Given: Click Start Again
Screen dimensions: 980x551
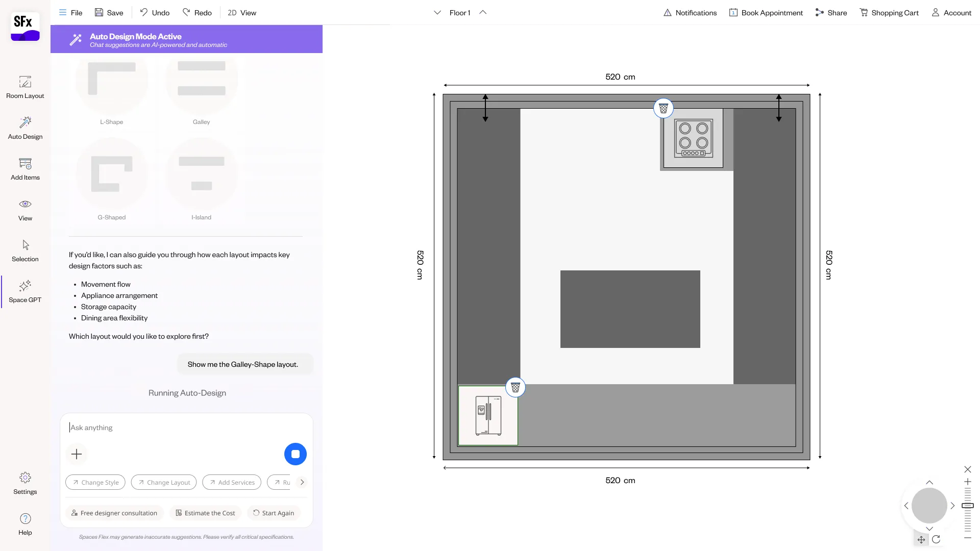Looking at the screenshot, I should tap(274, 513).
